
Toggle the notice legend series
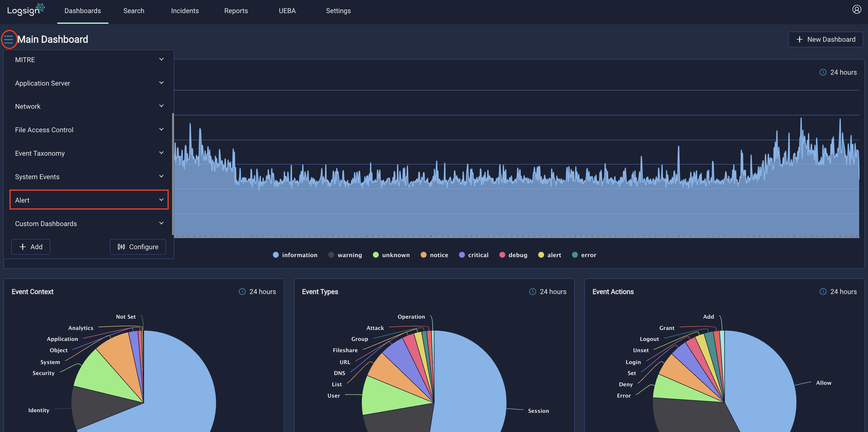[x=434, y=255]
